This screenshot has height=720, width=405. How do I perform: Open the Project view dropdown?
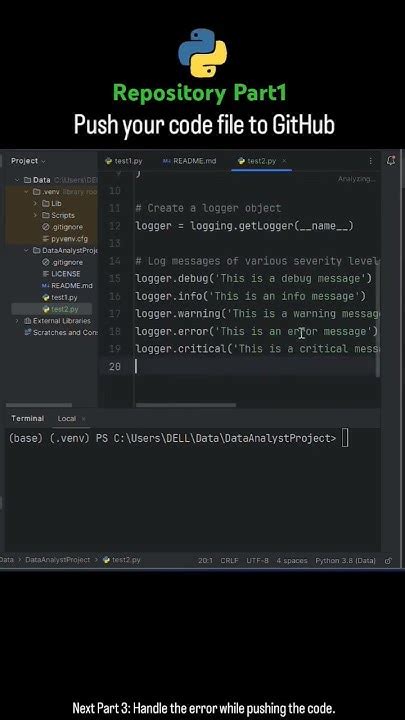click(x=28, y=161)
